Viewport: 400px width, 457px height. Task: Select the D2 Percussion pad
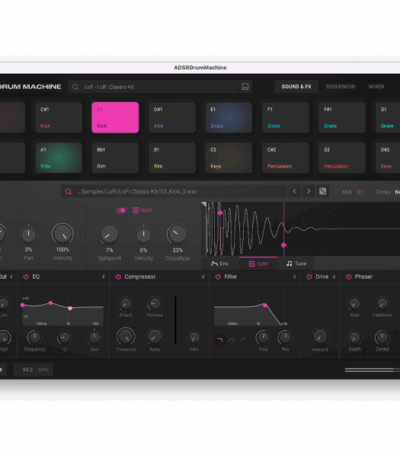click(342, 158)
